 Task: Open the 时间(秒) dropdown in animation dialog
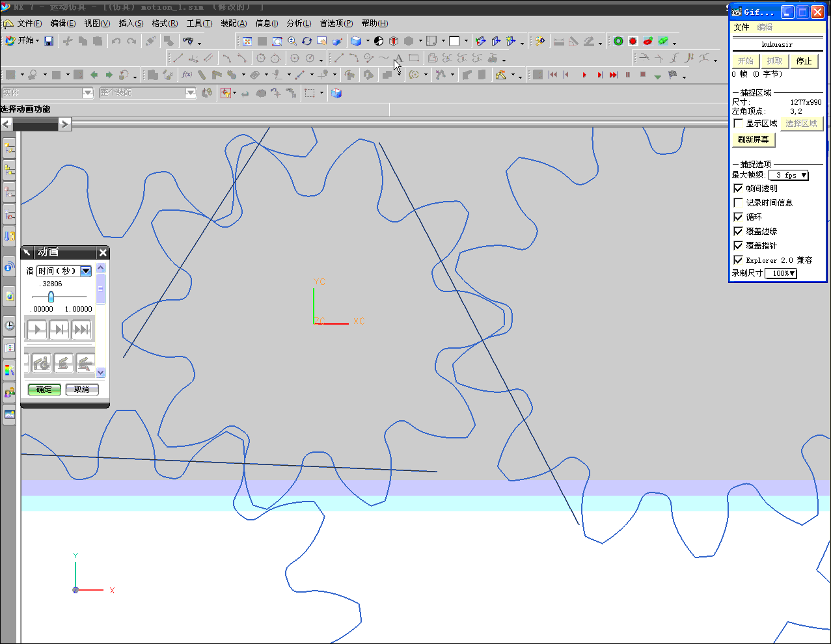(x=86, y=271)
